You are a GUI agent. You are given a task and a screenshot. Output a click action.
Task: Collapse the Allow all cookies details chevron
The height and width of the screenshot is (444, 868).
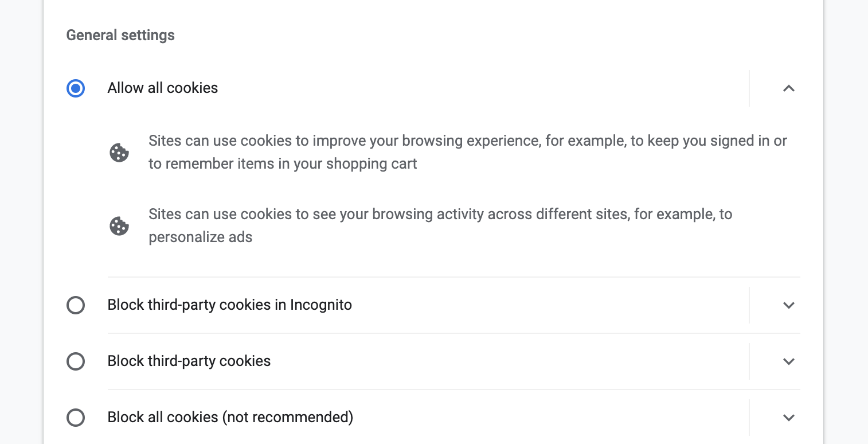pos(789,88)
